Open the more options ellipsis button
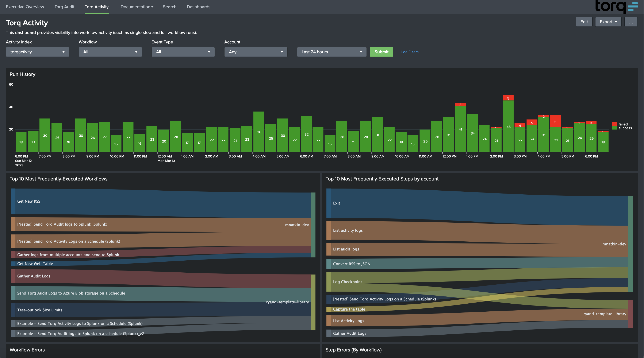 631,22
